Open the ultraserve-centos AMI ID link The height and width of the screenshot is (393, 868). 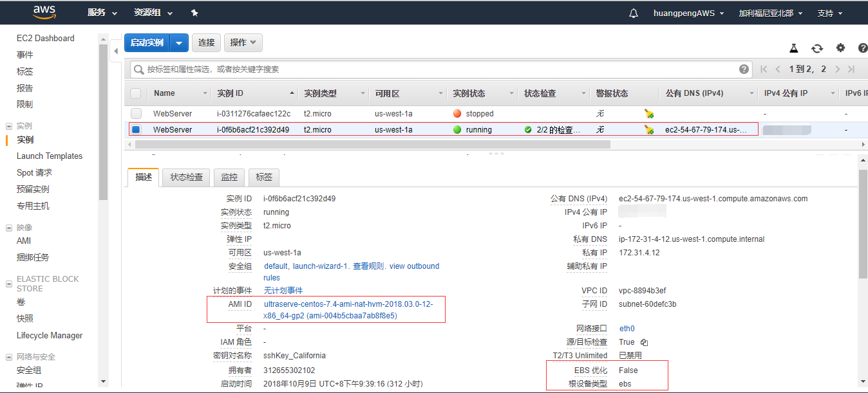(x=348, y=309)
